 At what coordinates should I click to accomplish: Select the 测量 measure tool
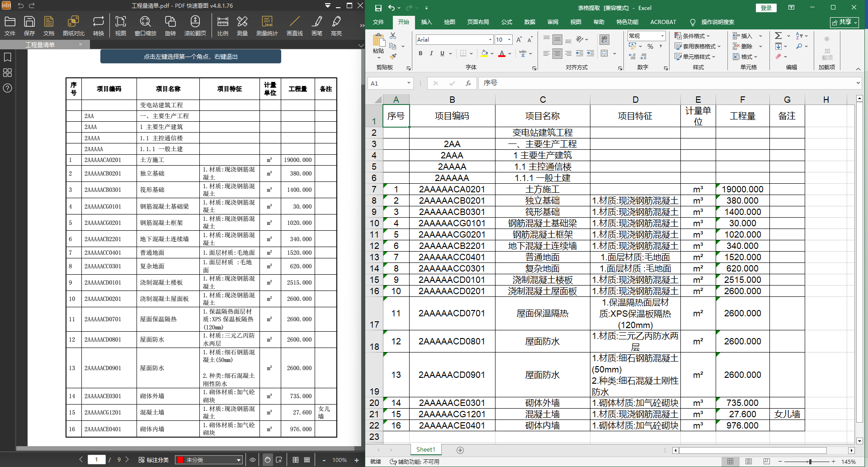click(x=242, y=26)
